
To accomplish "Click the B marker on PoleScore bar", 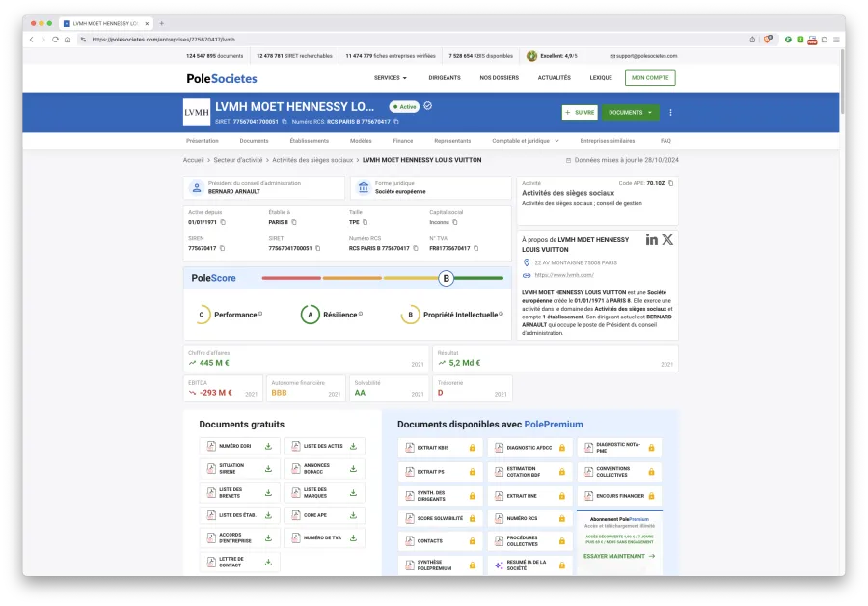I will point(447,278).
